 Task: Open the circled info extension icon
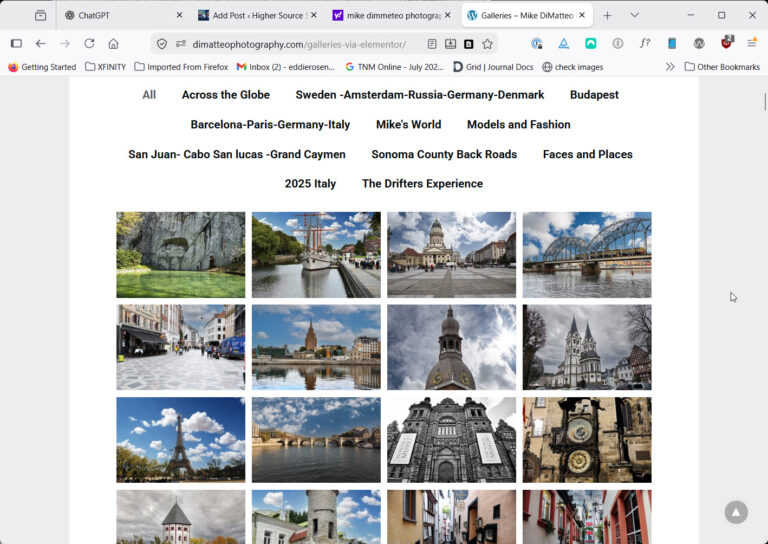pyautogui.click(x=618, y=44)
